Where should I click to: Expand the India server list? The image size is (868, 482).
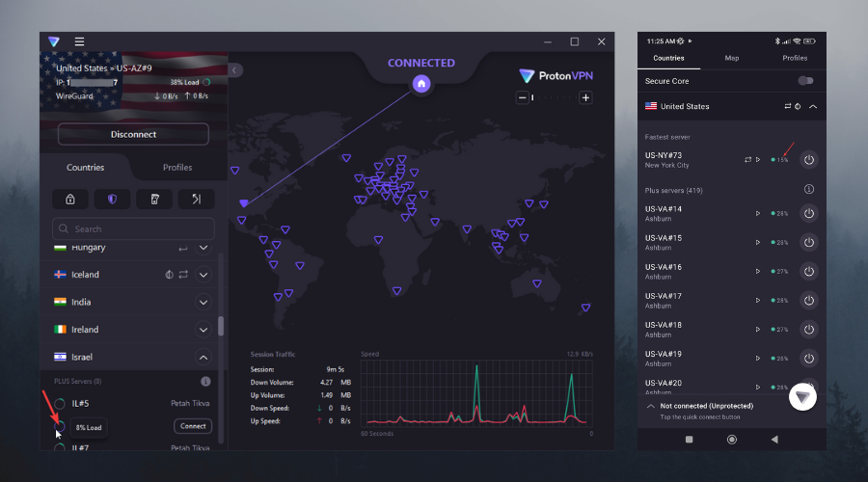203,302
